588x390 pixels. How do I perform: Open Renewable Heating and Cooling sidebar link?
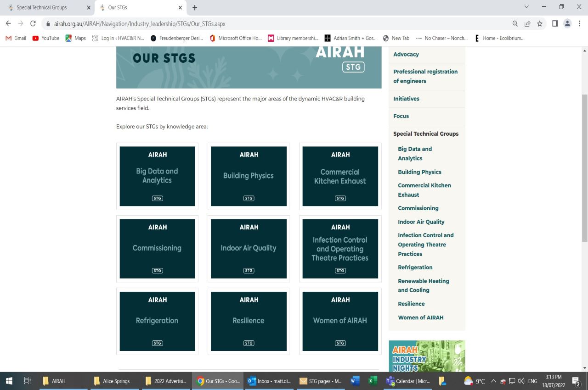[x=424, y=285]
